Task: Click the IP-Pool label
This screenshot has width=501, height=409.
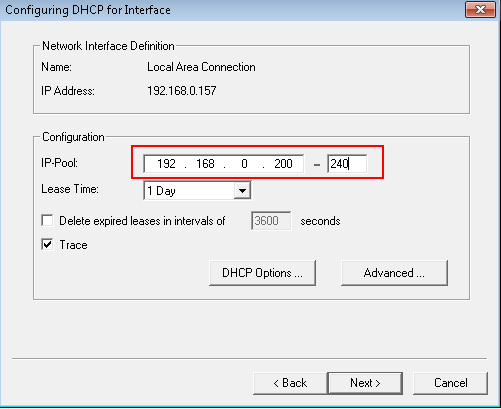Action: (x=60, y=163)
